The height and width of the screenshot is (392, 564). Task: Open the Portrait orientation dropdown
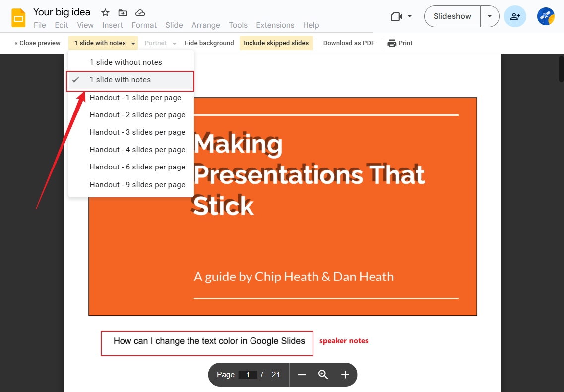pos(160,43)
